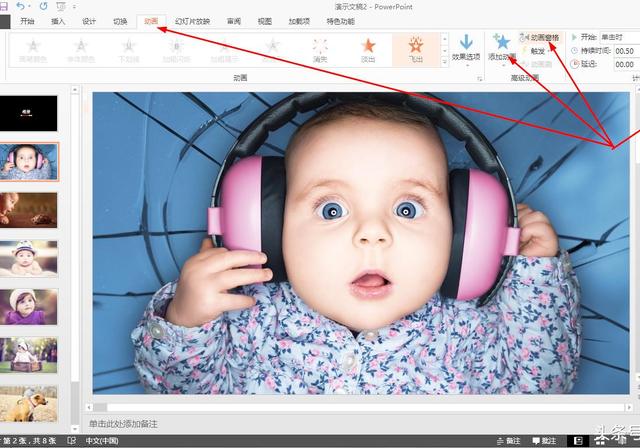The width and height of the screenshot is (640, 448).
Task: Click the 单击此处添加备注 notes area
Action: (123, 424)
